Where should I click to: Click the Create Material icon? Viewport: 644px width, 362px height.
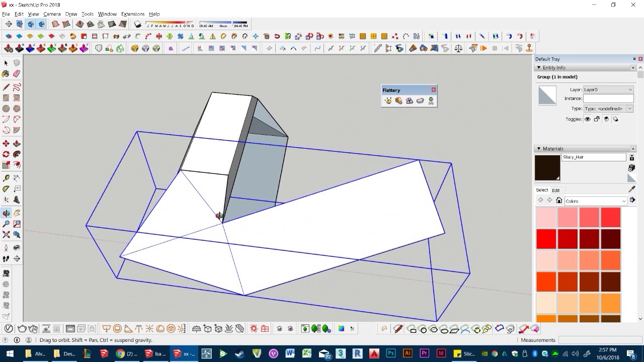coord(631,168)
